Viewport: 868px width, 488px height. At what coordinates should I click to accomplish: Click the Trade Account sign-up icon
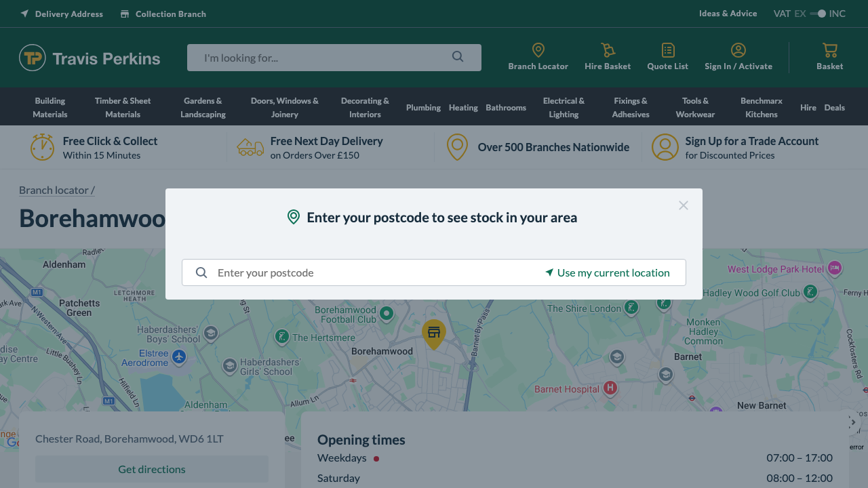point(665,146)
